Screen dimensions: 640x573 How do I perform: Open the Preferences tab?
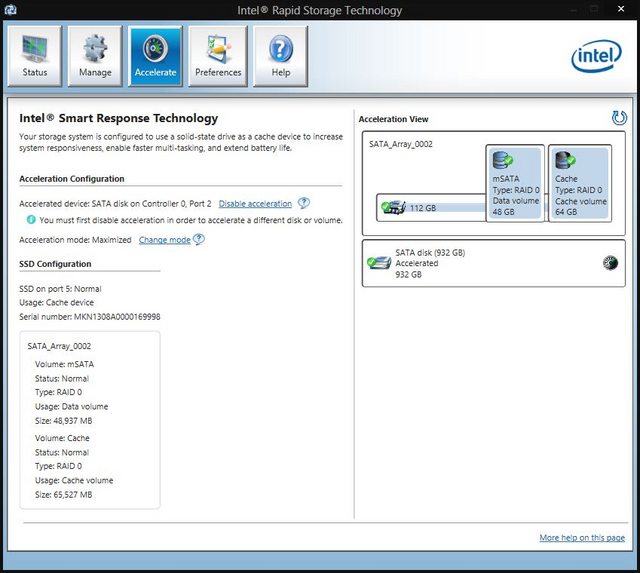point(218,56)
